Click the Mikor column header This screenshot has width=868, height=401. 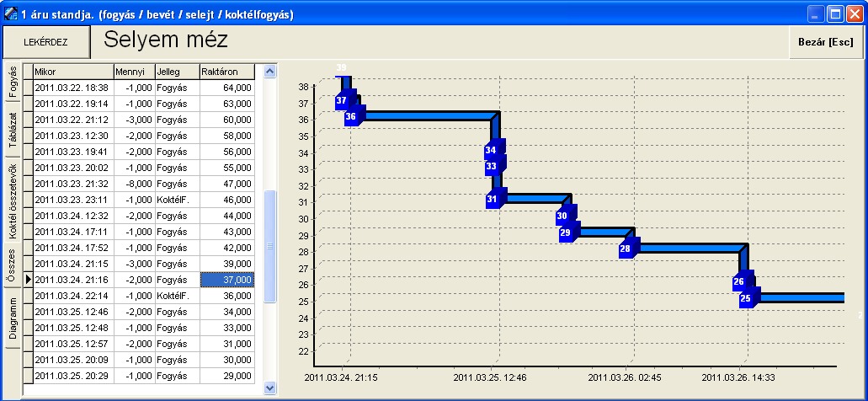[x=73, y=72]
